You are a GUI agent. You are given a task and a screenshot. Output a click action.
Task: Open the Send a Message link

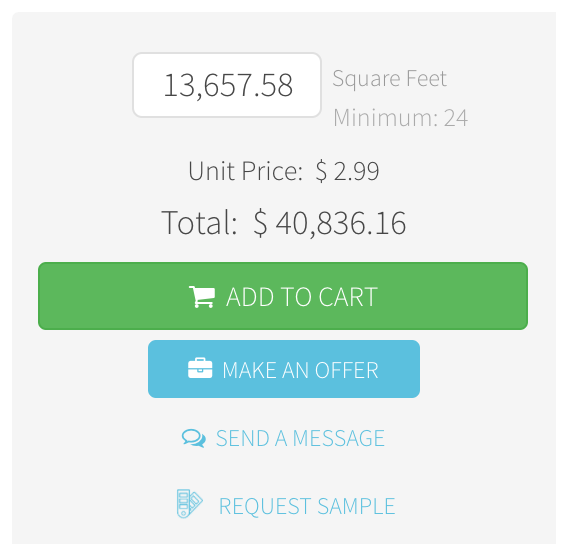coord(283,438)
